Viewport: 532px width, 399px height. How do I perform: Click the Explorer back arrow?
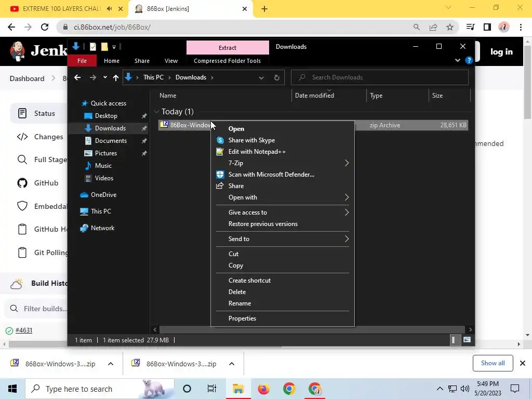(x=77, y=78)
